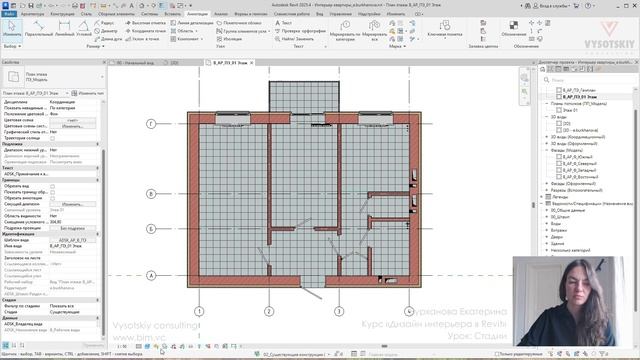This screenshot has height=360, width=640.
Task: Place a Высотная отметка spot elevation
Action: click(x=145, y=23)
